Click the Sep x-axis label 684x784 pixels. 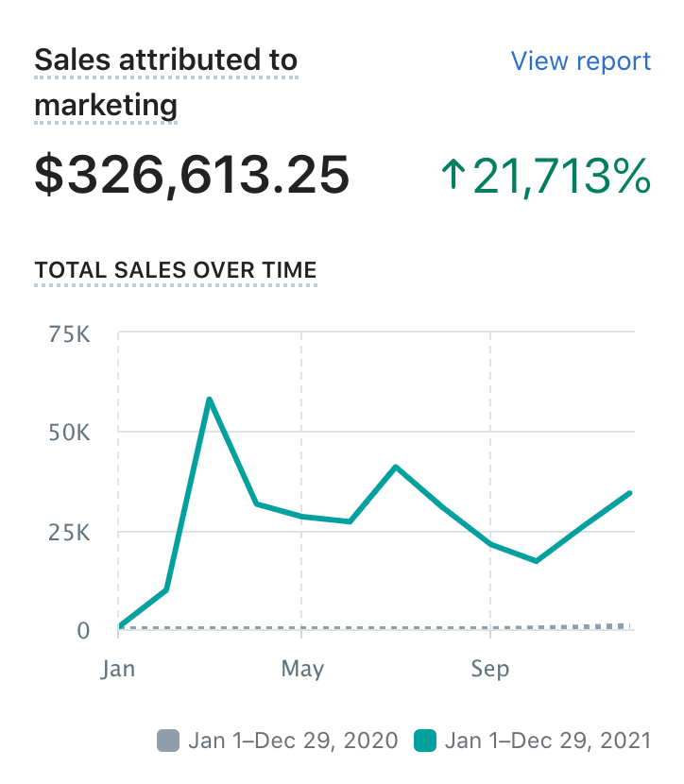click(x=489, y=669)
